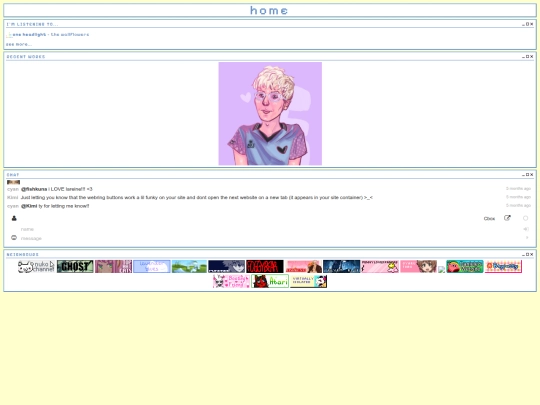Viewport: 540px width, 405px height.
Task: Minimize the Recent Works panel
Action: 523,56
